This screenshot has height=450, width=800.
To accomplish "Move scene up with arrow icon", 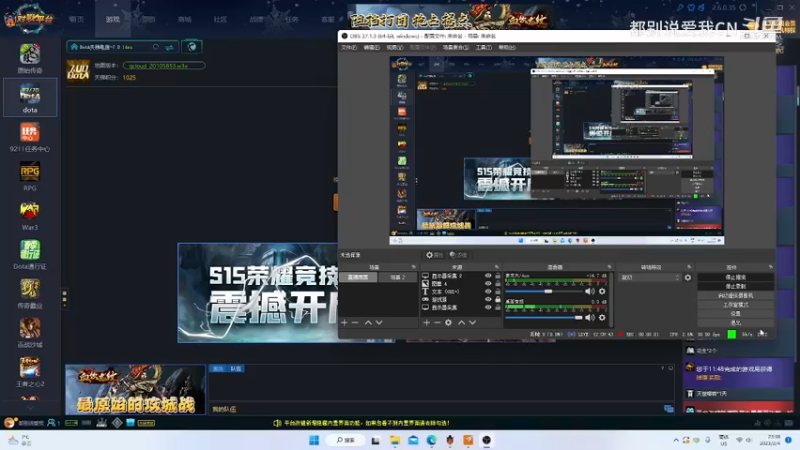I will click(x=368, y=322).
